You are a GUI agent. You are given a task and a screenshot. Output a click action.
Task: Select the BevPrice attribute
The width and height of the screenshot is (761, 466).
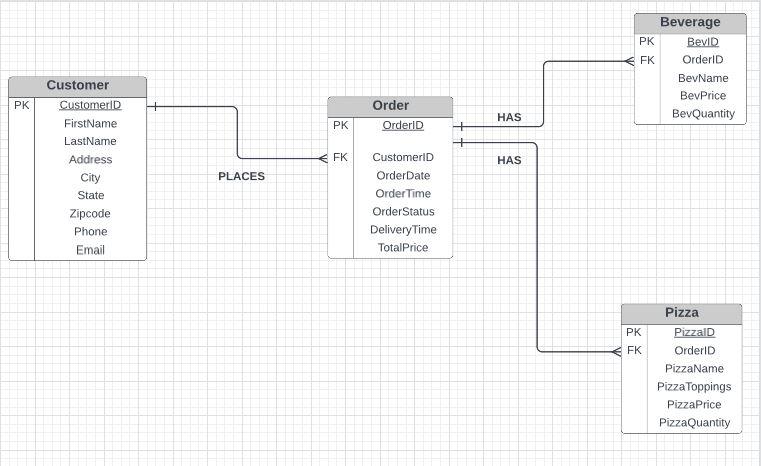(703, 96)
